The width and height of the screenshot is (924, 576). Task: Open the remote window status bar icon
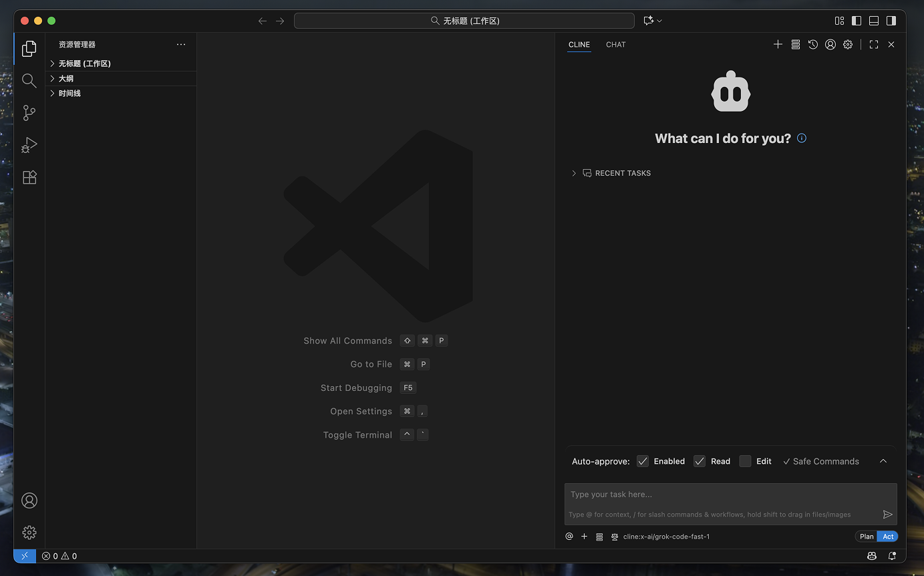tap(25, 556)
